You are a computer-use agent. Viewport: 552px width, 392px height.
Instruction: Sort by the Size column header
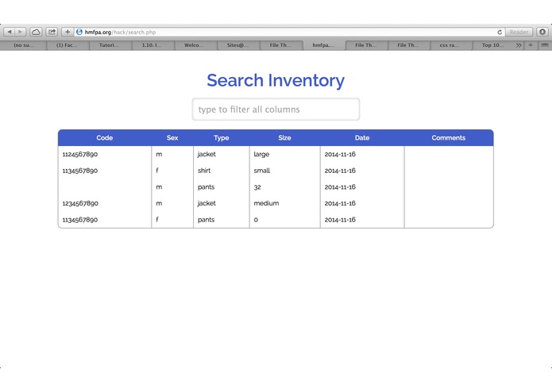coord(284,138)
